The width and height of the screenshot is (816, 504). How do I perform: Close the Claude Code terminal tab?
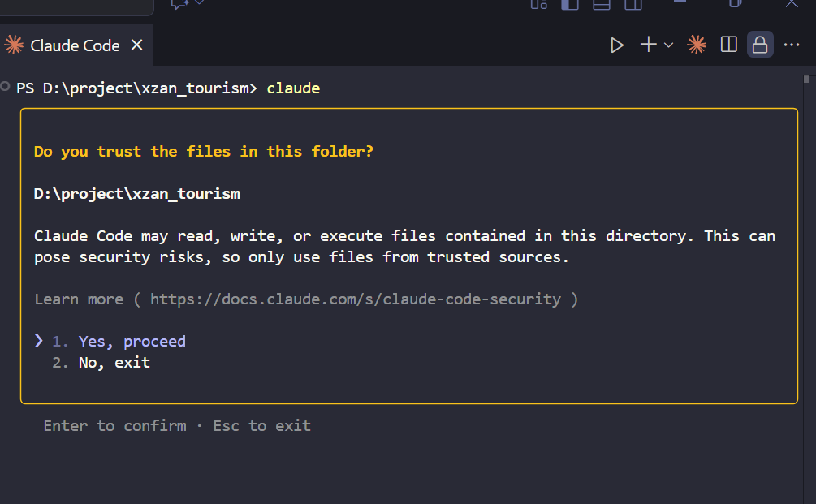coord(137,45)
